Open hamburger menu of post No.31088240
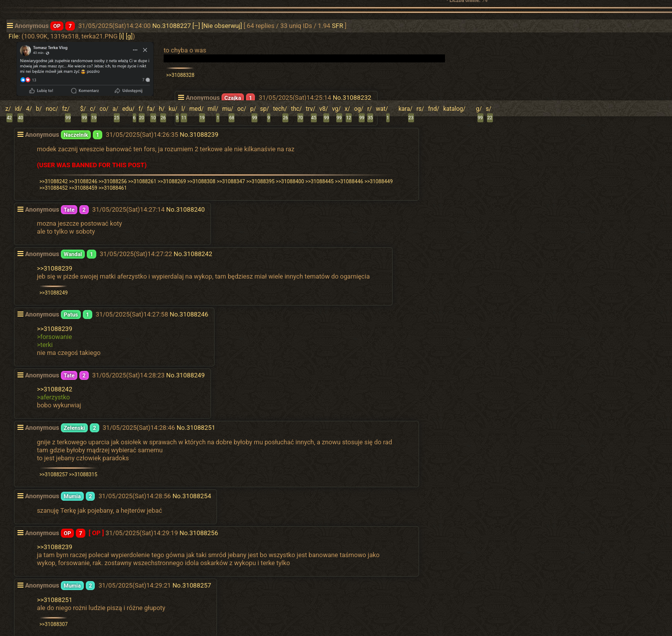Viewport: 672px width, 636px height. (x=20, y=209)
